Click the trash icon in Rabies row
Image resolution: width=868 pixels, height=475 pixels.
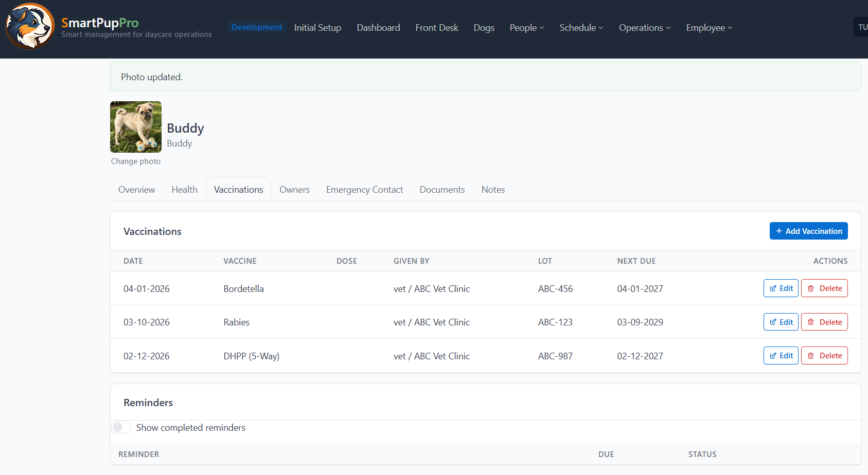click(811, 322)
